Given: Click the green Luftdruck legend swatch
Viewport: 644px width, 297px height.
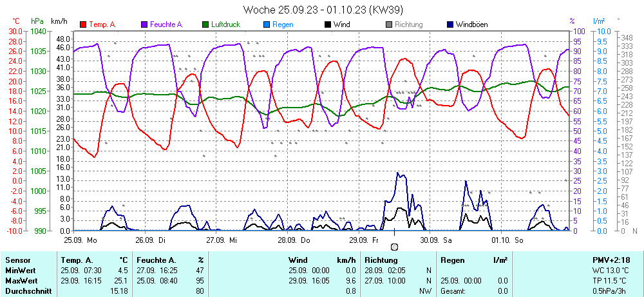Looking at the screenshot, I should tap(206, 25).
